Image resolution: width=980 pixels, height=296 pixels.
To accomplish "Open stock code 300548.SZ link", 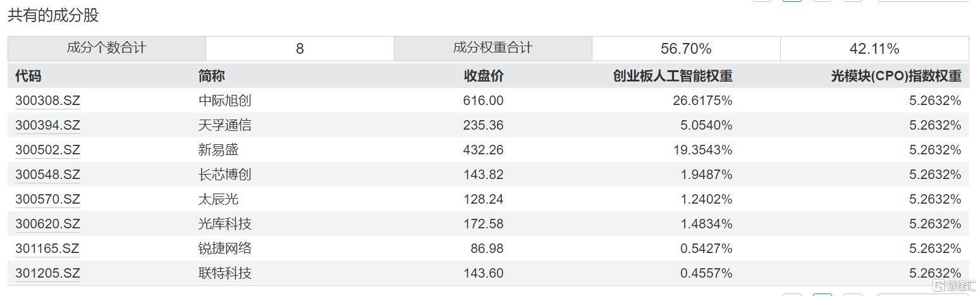I will pyautogui.click(x=48, y=175).
